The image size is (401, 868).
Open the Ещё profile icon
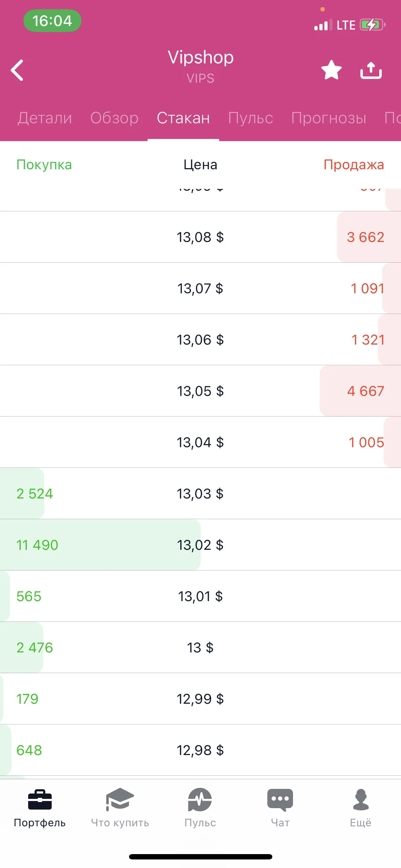[361, 799]
